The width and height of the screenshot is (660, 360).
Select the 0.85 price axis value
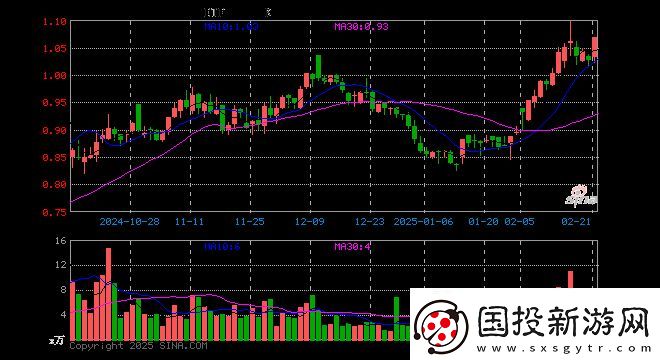(55, 157)
